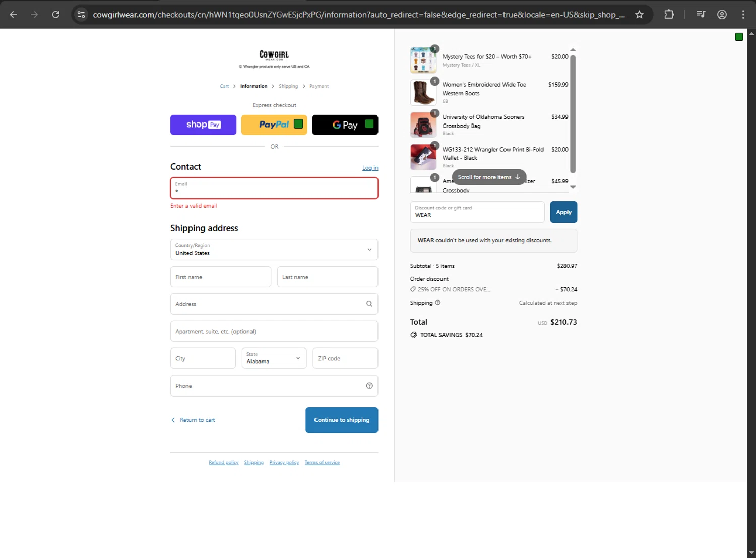Click the discount tag icon by 25% OFF
Viewport: 756px width, 558px height.
(x=413, y=289)
